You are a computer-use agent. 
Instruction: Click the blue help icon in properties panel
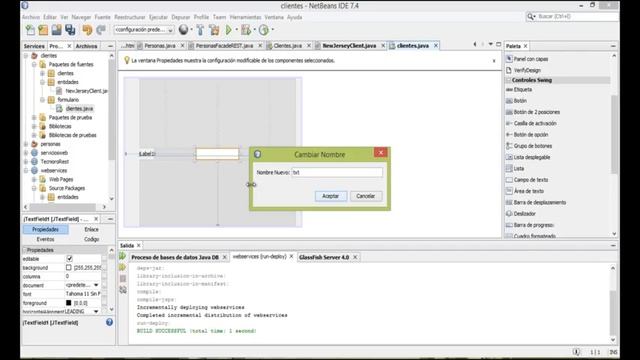(x=109, y=322)
